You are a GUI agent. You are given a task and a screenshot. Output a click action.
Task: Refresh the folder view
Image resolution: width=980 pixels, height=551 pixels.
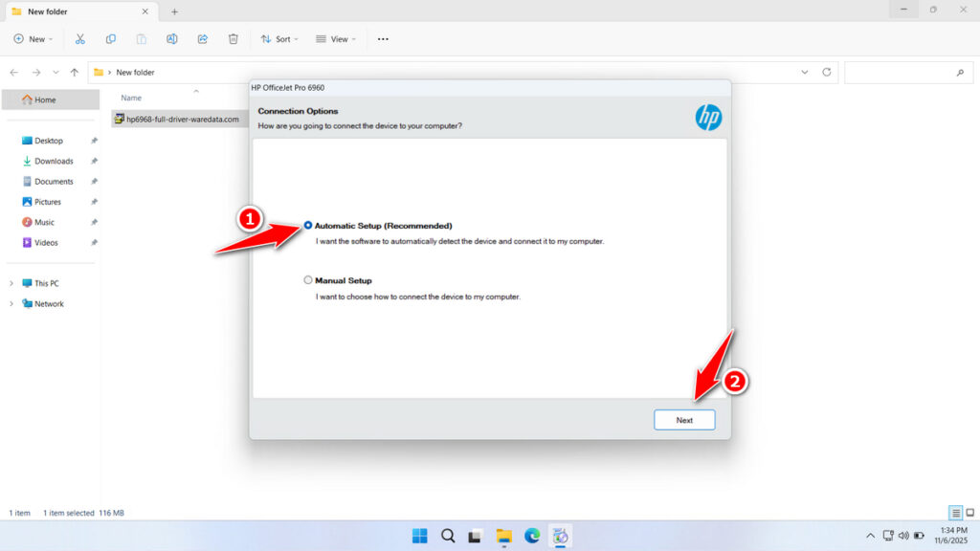click(825, 72)
